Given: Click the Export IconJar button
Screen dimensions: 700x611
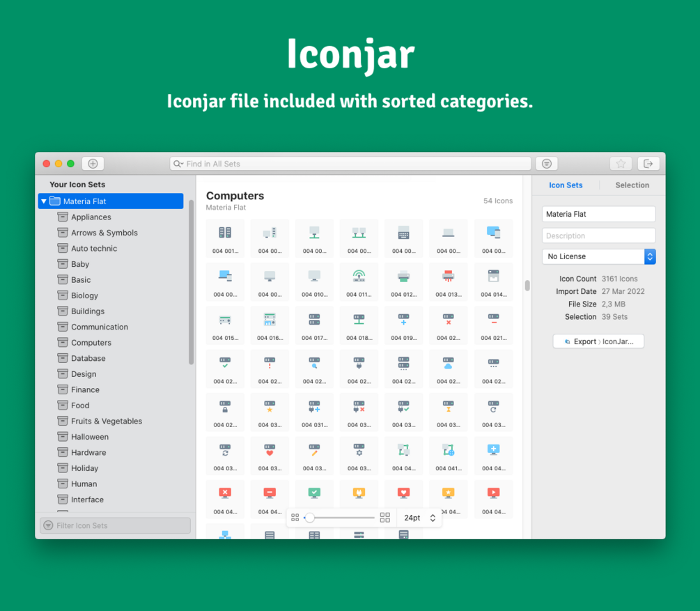Looking at the screenshot, I should click(x=598, y=341).
